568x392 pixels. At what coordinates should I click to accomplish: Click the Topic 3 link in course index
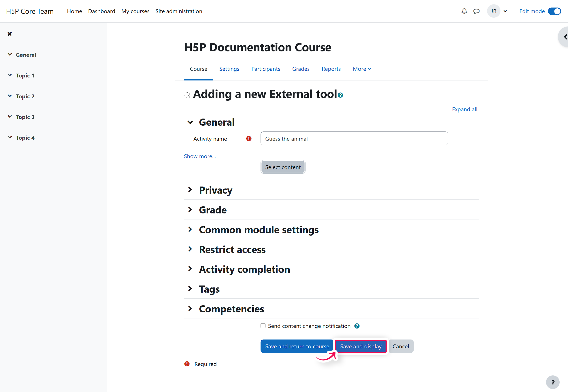[x=25, y=117]
